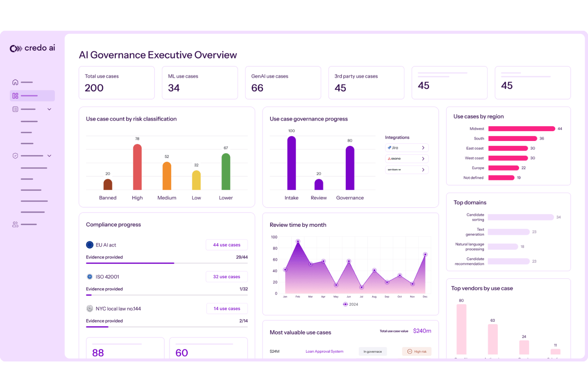
Task: Click the 60 stat card
Action: 209,348
